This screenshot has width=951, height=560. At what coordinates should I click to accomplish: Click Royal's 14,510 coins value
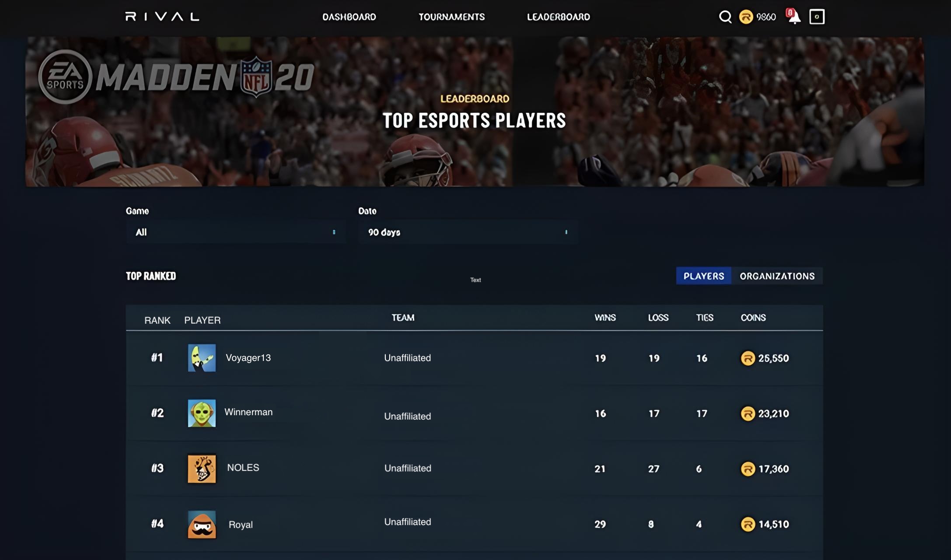tap(773, 524)
